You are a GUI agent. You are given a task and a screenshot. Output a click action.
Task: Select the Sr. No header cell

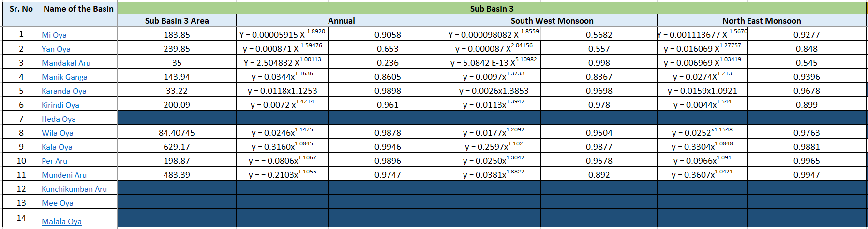[21, 9]
